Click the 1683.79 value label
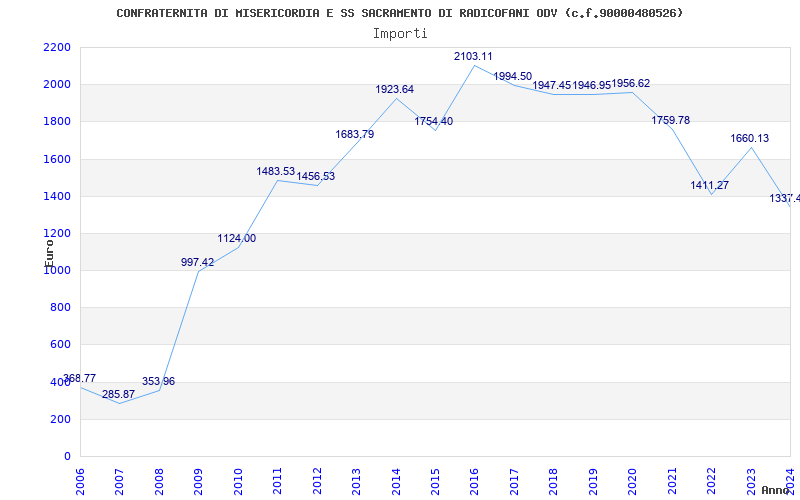The width and height of the screenshot is (800, 500). (x=355, y=135)
